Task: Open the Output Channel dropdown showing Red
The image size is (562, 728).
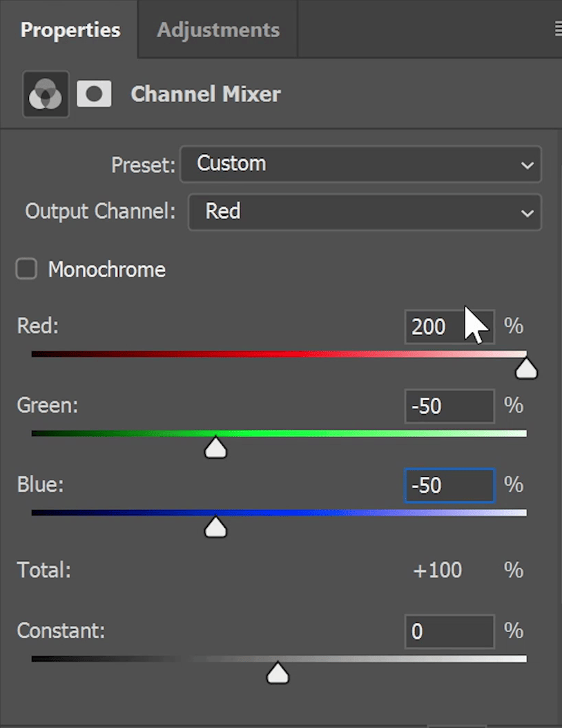Action: 365,212
